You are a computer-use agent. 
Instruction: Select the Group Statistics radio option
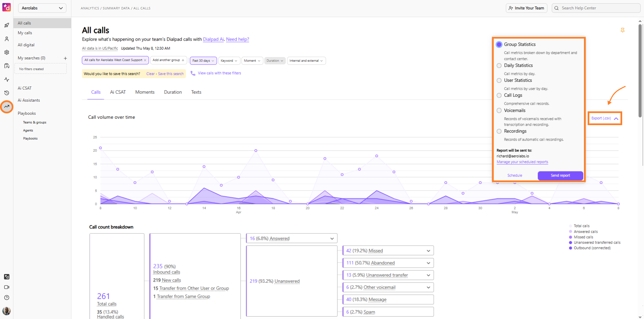pyautogui.click(x=499, y=45)
